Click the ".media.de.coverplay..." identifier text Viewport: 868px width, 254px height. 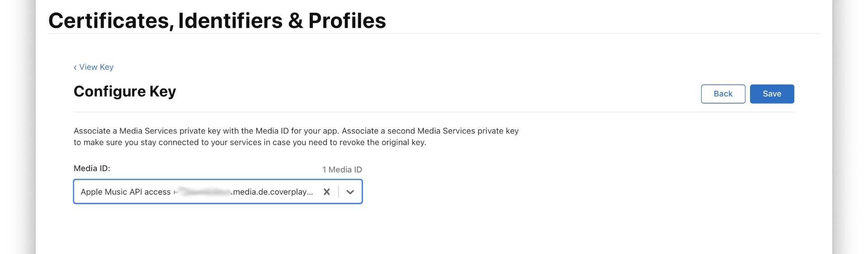point(272,192)
